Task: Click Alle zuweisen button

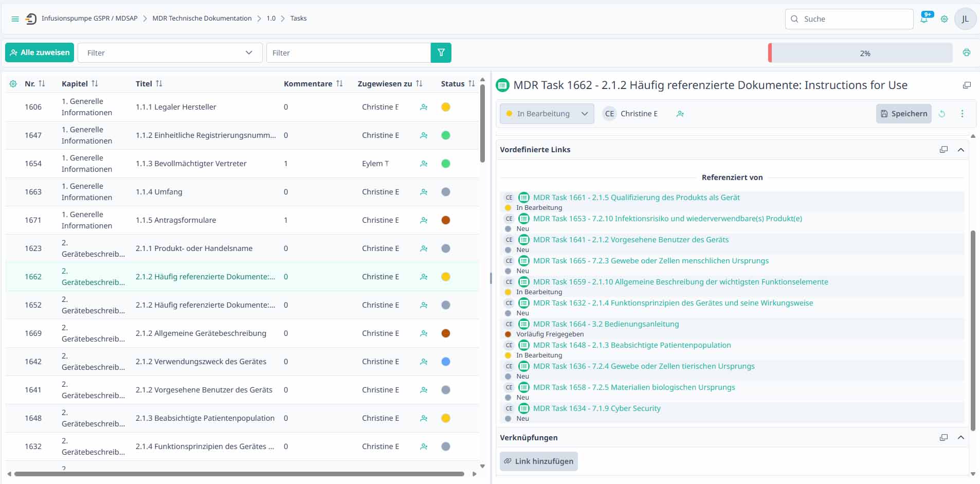Action: [40, 52]
